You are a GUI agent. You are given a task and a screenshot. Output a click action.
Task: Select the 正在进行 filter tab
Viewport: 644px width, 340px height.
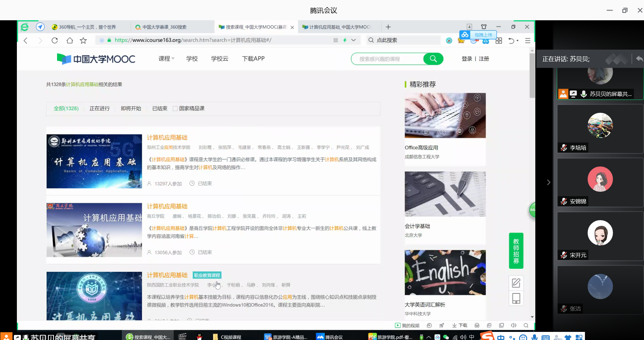100,108
